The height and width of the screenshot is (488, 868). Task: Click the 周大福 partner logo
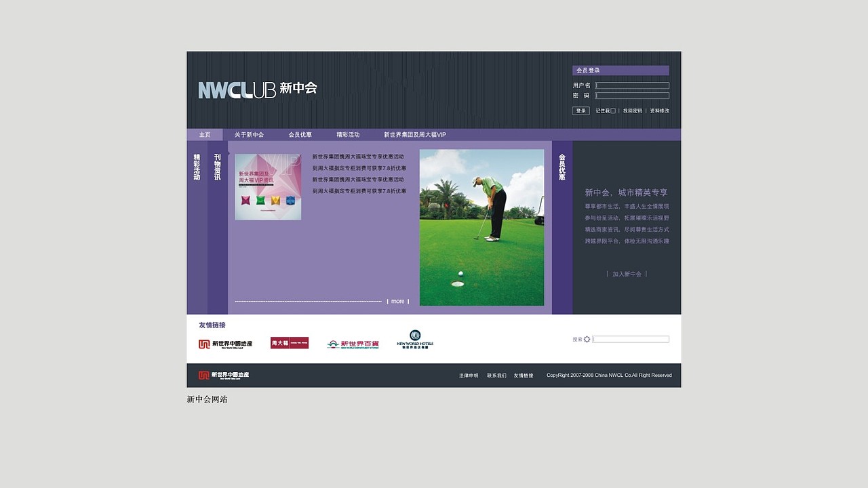coord(289,343)
